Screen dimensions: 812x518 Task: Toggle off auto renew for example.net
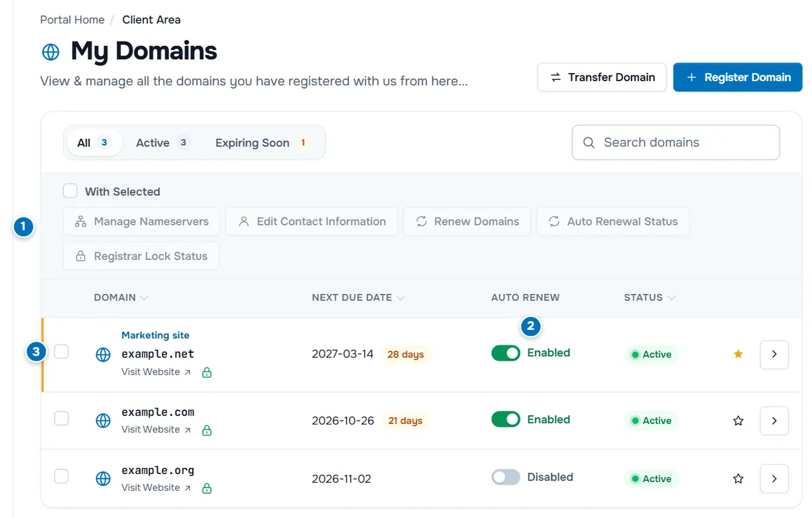click(x=505, y=353)
